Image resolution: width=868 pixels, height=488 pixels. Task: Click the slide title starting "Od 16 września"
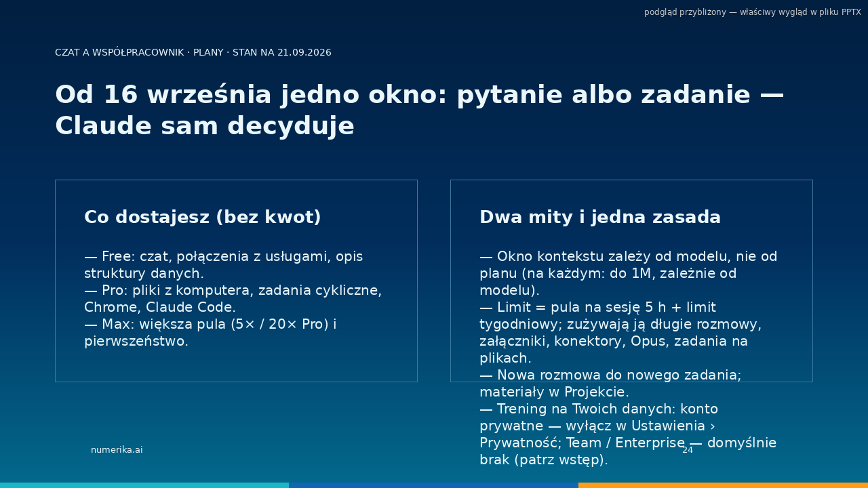pyautogui.click(x=420, y=110)
